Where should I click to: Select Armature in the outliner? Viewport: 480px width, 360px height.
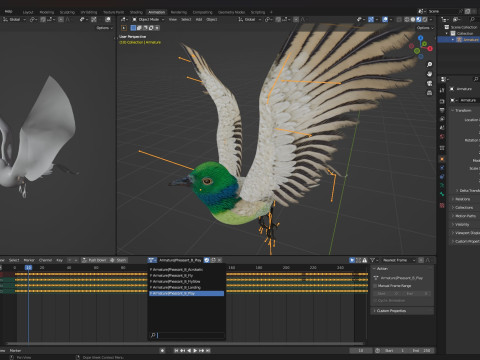[x=471, y=40]
